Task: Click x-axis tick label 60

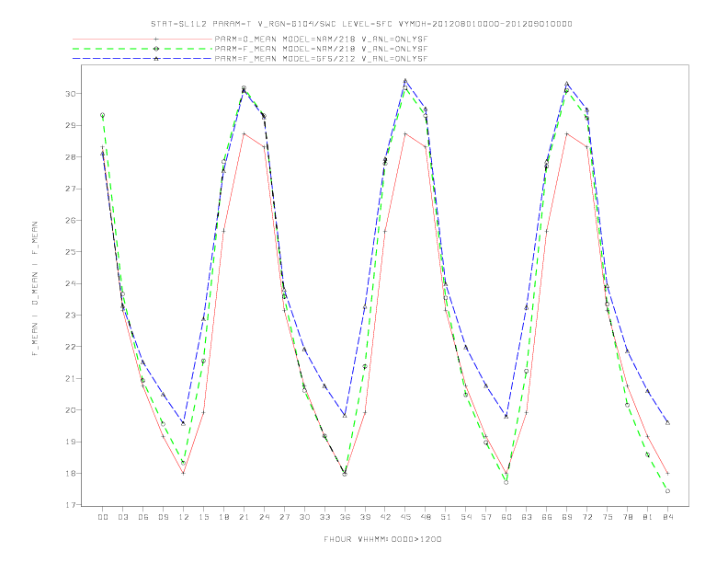Action: point(506,517)
